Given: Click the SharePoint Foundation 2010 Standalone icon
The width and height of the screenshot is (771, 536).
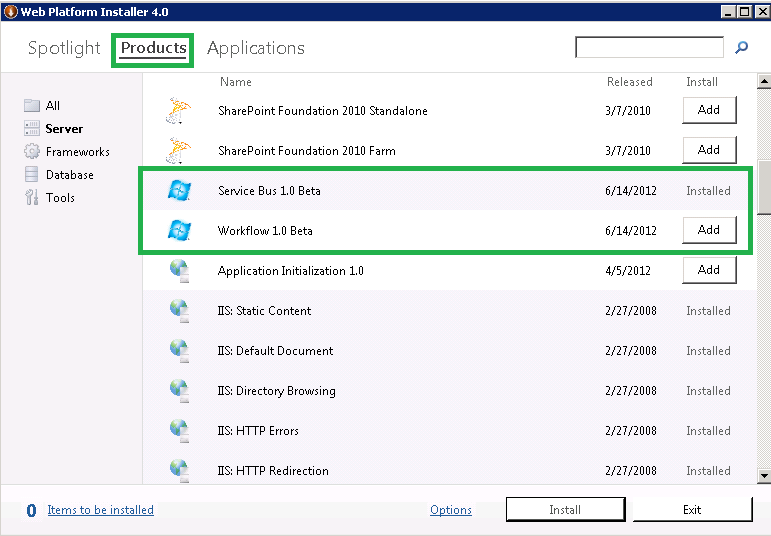Looking at the screenshot, I should pyautogui.click(x=178, y=111).
